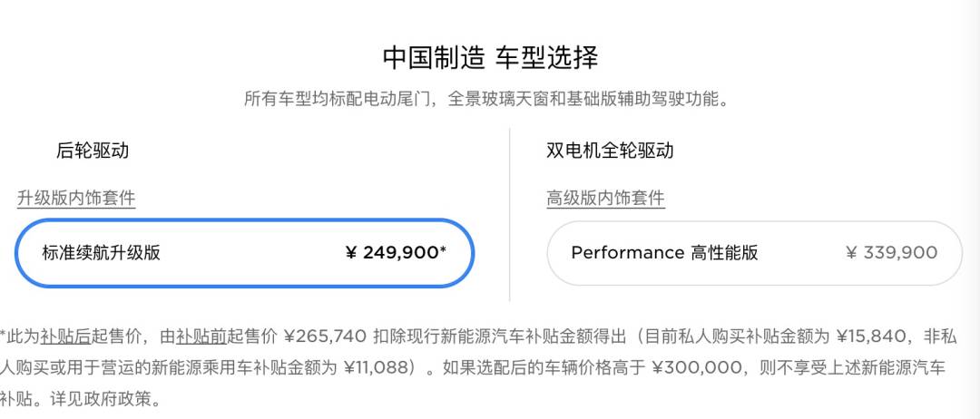The image size is (980, 419).
Task: Click the 双电机全轮驱动 section heading
Action: tap(610, 151)
